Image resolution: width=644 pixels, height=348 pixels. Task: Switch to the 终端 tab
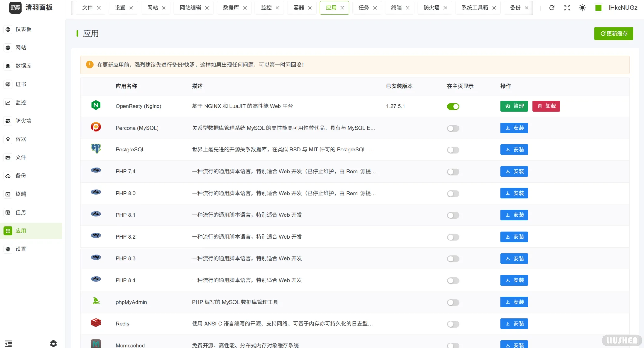[x=396, y=8]
